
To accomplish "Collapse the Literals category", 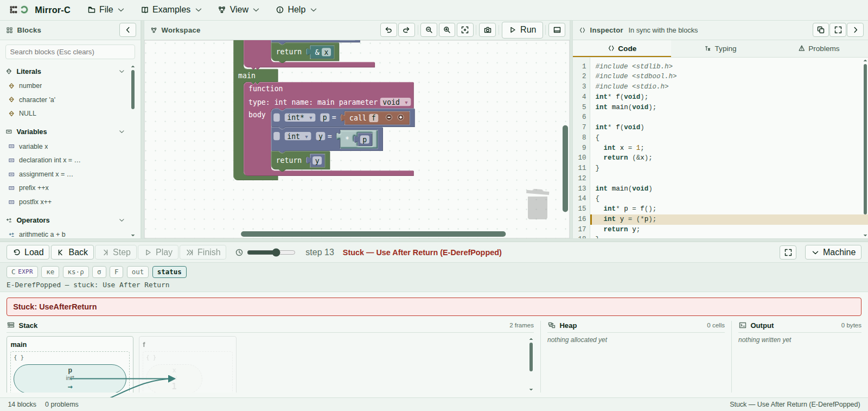I will (x=122, y=72).
